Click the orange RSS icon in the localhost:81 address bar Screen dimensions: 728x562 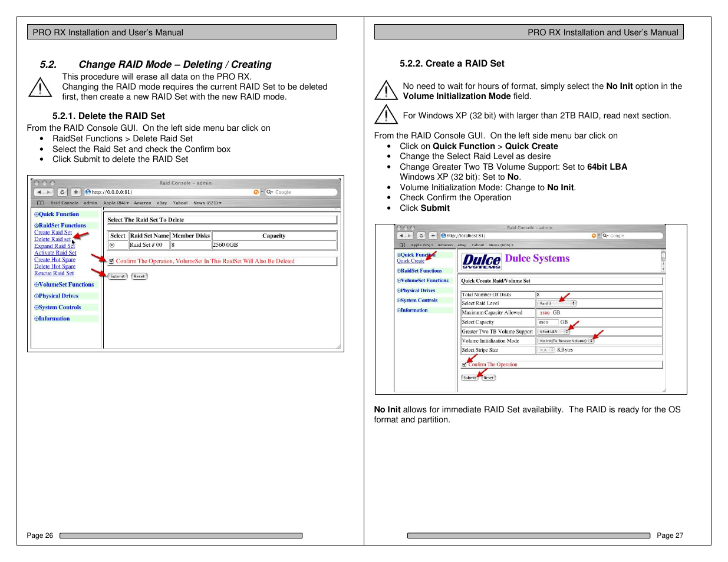tap(594, 236)
